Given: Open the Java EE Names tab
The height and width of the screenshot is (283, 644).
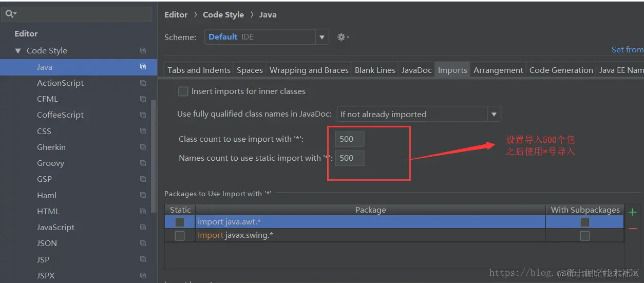Looking at the screenshot, I should coord(620,70).
